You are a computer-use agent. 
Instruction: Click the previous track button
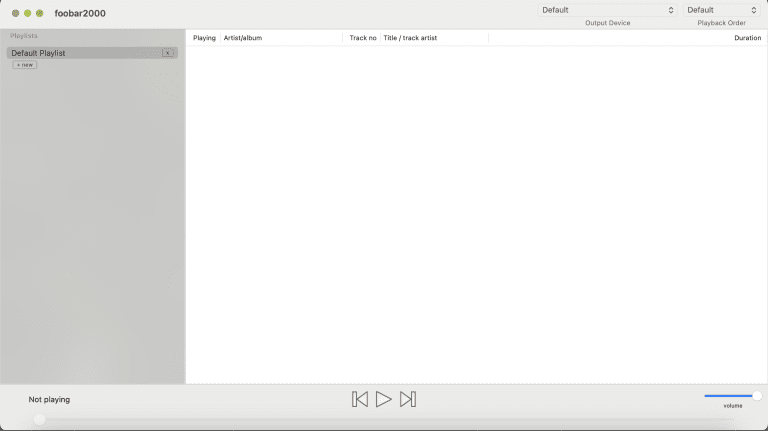360,399
